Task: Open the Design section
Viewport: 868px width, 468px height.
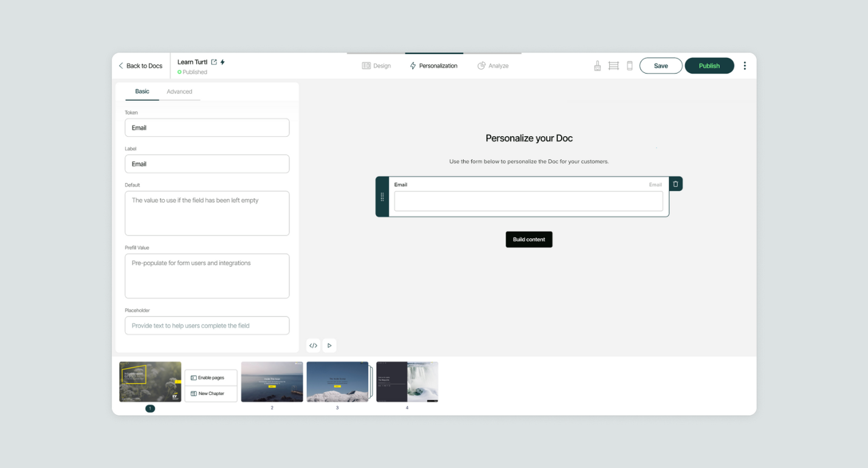Action: coord(376,66)
